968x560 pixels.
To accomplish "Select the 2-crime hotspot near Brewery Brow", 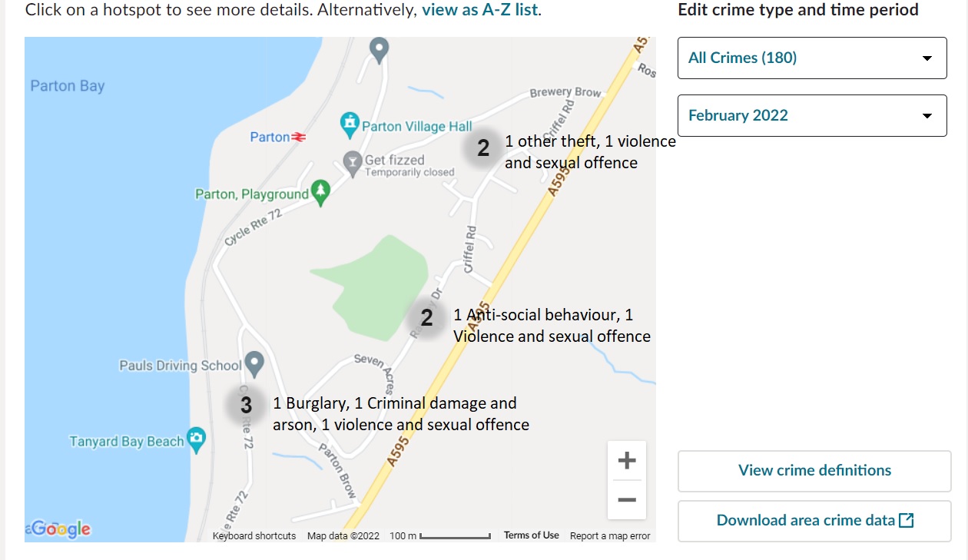I will tap(483, 148).
